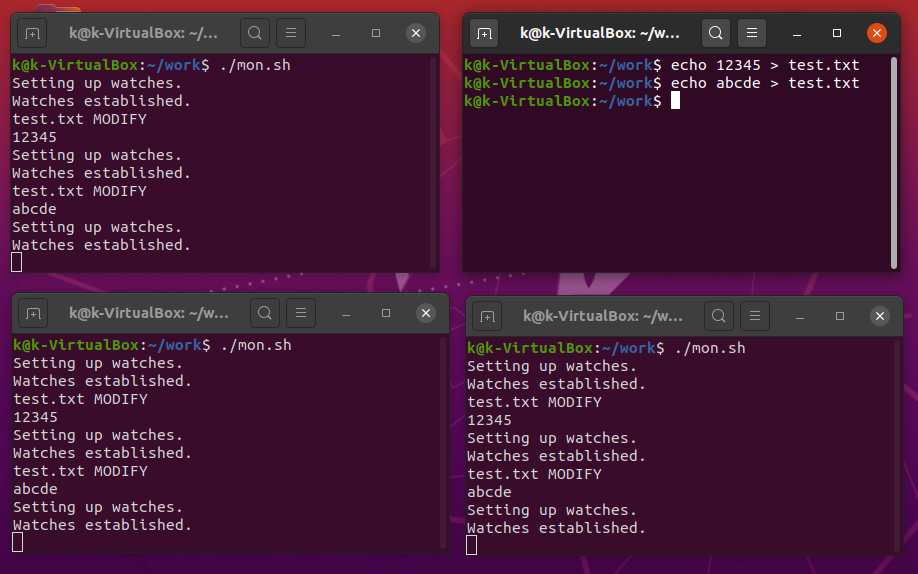Image resolution: width=918 pixels, height=574 pixels.
Task: Click search icon in bottom-left terminal
Action: (265, 313)
